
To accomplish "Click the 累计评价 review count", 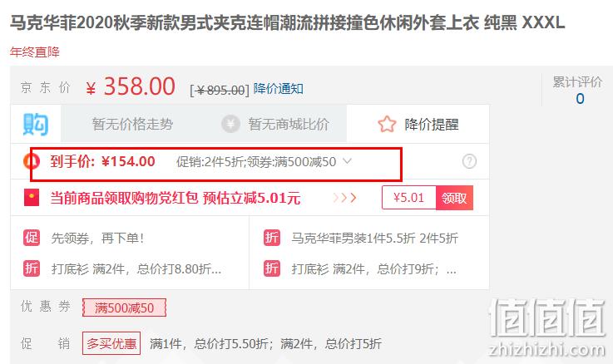I will click(x=580, y=98).
